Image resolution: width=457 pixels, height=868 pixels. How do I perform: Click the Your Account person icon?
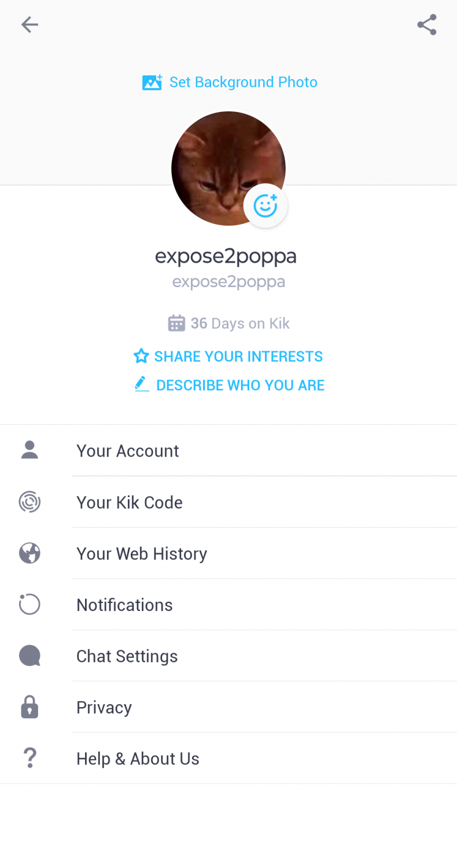(x=30, y=450)
